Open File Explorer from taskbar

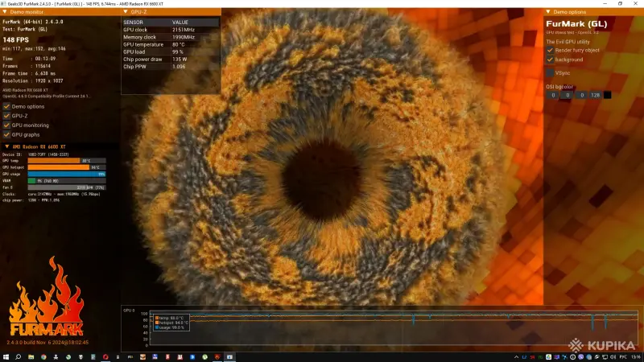tap(31, 357)
